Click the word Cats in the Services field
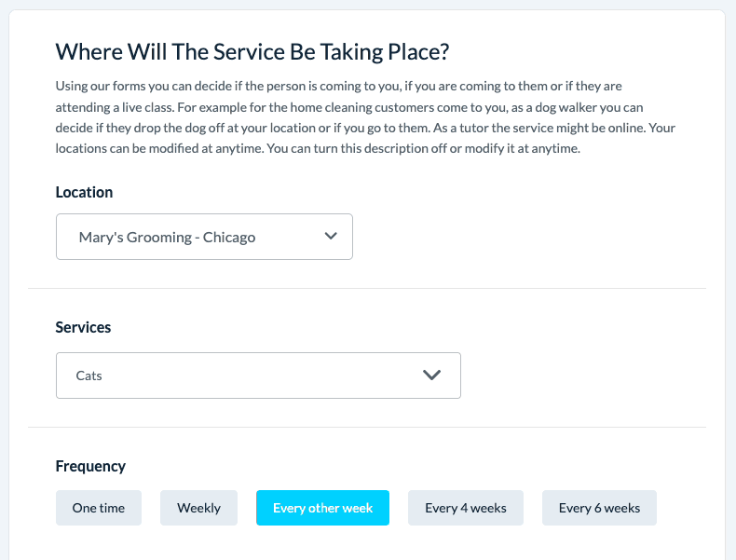 pyautogui.click(x=89, y=376)
